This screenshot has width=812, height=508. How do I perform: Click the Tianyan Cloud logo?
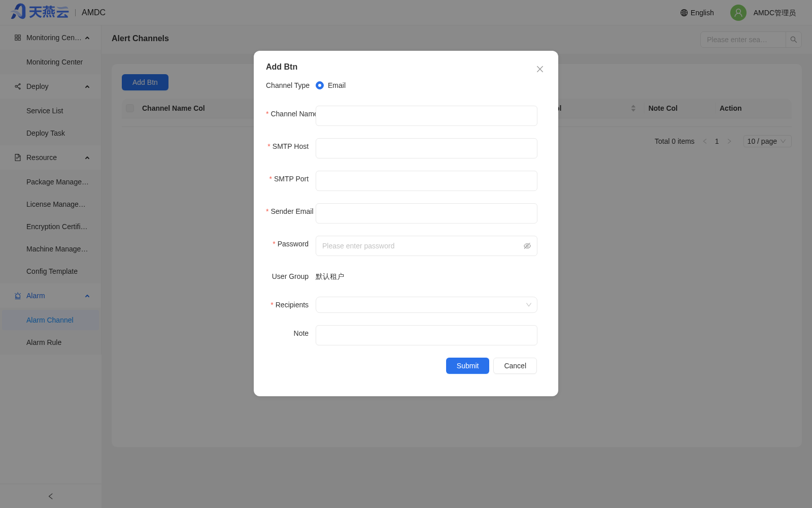point(40,12)
